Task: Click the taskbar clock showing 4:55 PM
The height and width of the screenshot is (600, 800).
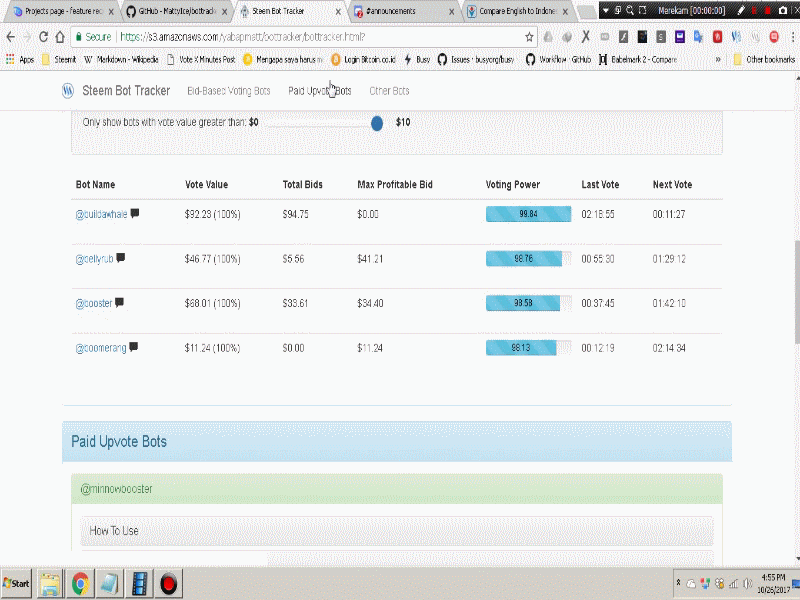Action: [773, 583]
